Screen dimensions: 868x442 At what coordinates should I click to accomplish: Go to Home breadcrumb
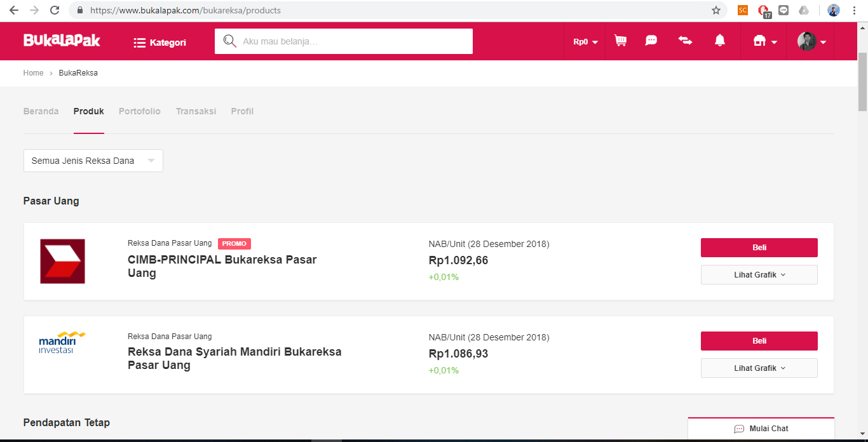[x=33, y=73]
